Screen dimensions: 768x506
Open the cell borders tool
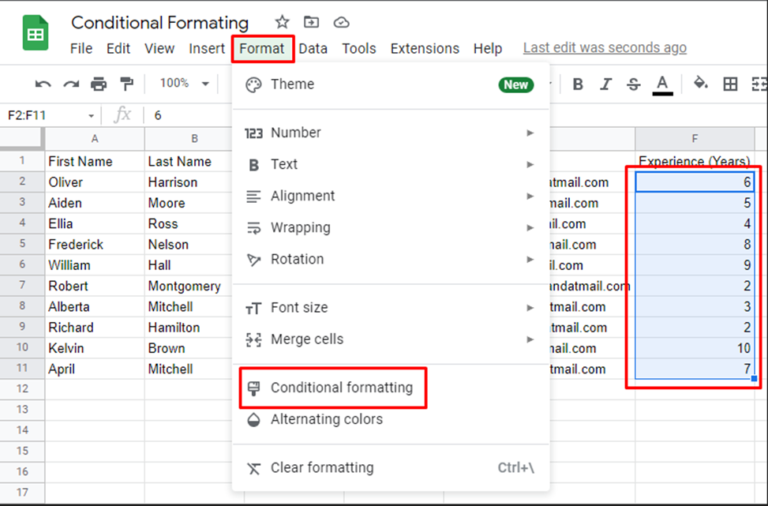(x=730, y=84)
